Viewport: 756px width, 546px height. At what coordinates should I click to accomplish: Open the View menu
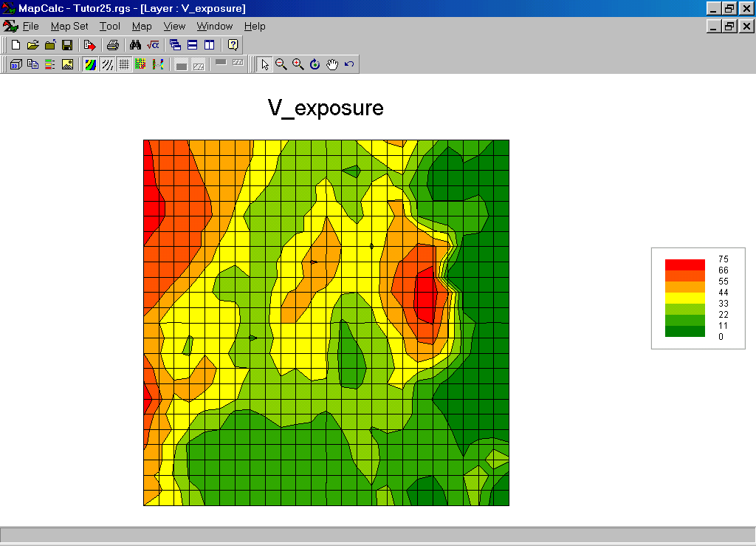click(174, 26)
